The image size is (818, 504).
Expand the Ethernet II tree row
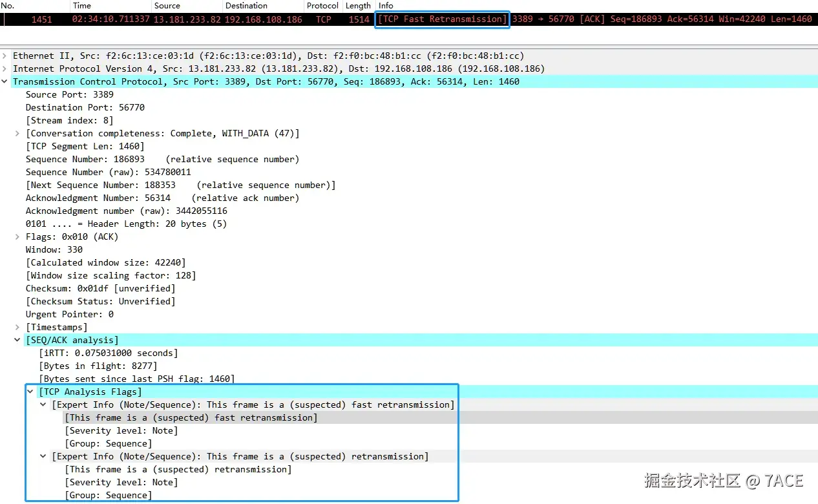point(5,56)
